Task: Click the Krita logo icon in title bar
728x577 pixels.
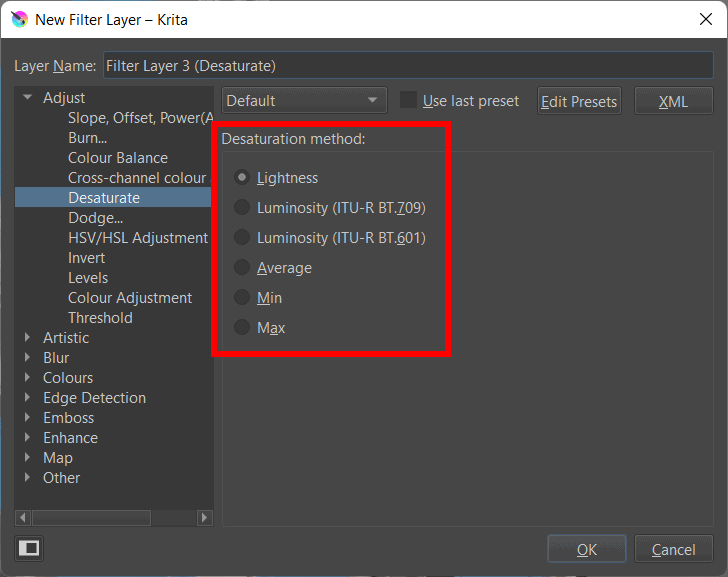Action: pos(18,19)
